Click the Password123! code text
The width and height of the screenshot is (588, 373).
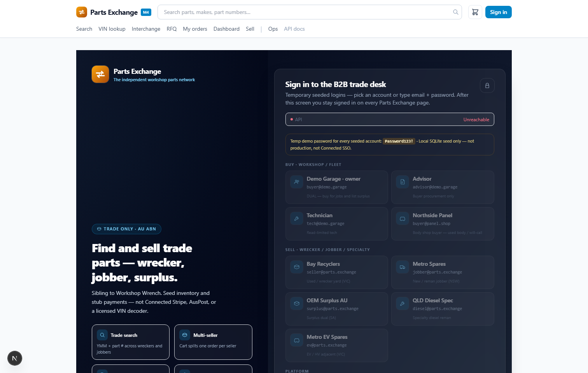tap(399, 141)
